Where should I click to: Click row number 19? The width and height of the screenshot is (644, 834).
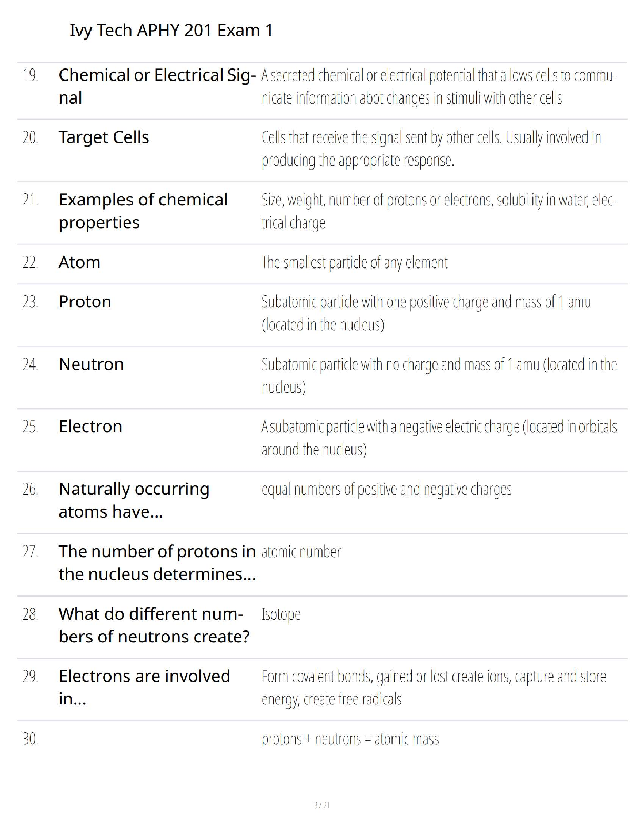point(30,75)
